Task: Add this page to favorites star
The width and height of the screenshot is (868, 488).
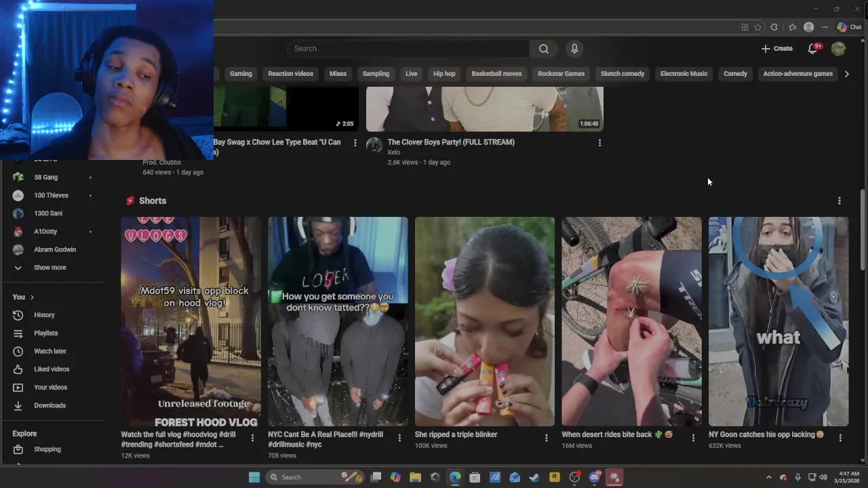Action: 757,27
